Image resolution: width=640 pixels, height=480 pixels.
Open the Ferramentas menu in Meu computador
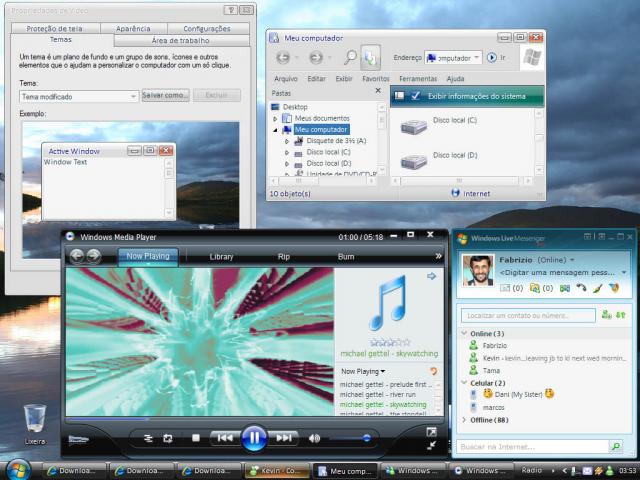418,79
